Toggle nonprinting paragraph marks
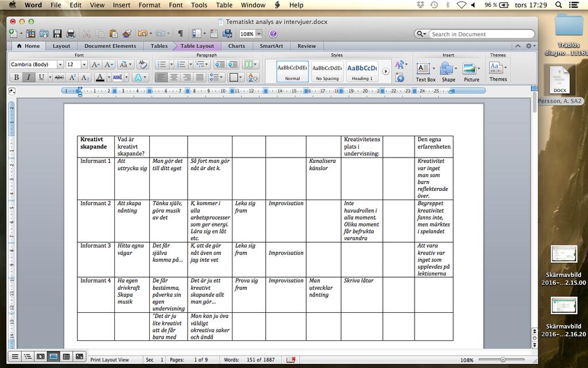This screenshot has width=588, height=368. coord(180,34)
